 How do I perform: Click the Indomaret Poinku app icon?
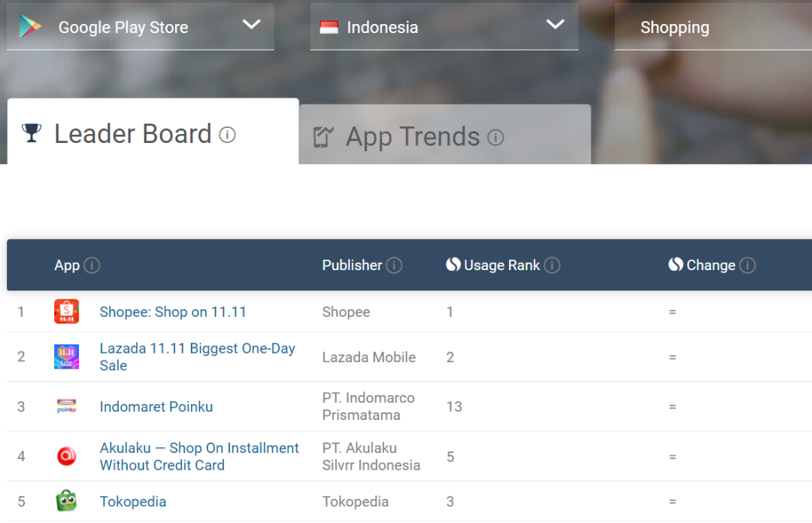pyautogui.click(x=66, y=406)
